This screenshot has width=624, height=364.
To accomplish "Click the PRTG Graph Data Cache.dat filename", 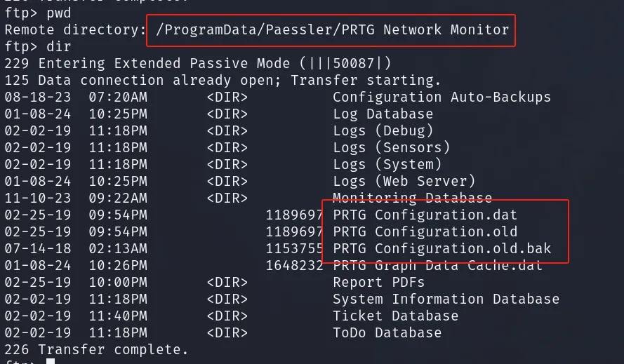I will click(x=437, y=265).
